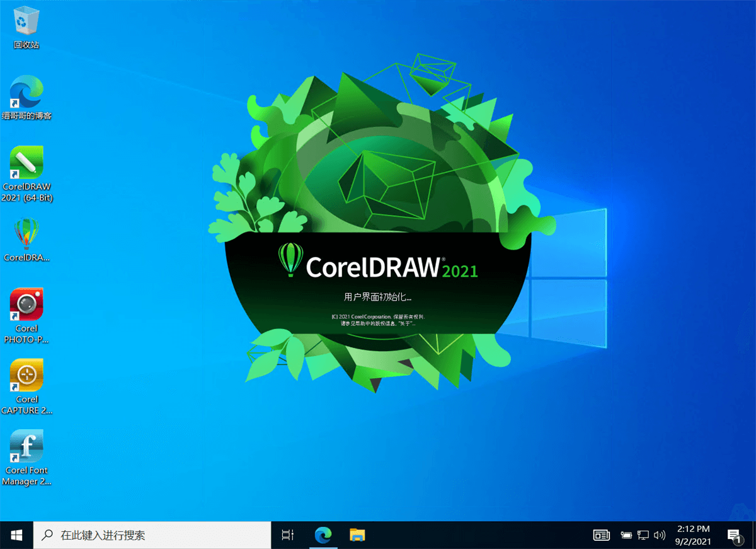This screenshot has width=756, height=549.
Task: Select Corel CAPTURE desktop shortcut
Action: point(26,386)
